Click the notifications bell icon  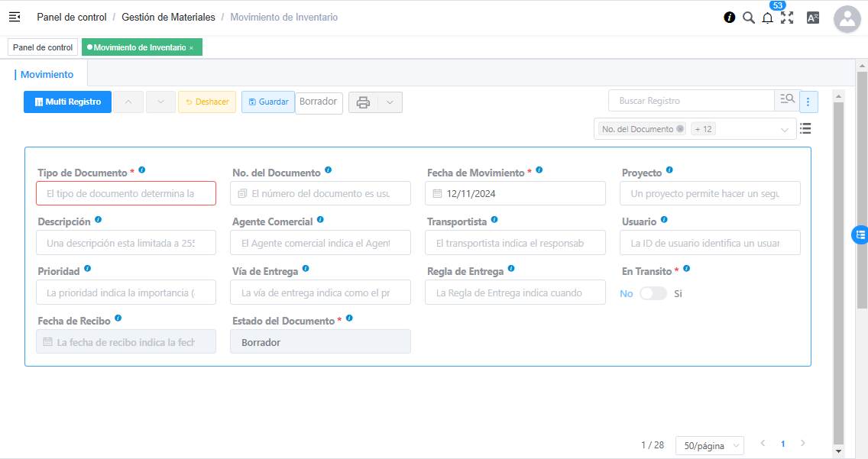point(767,18)
